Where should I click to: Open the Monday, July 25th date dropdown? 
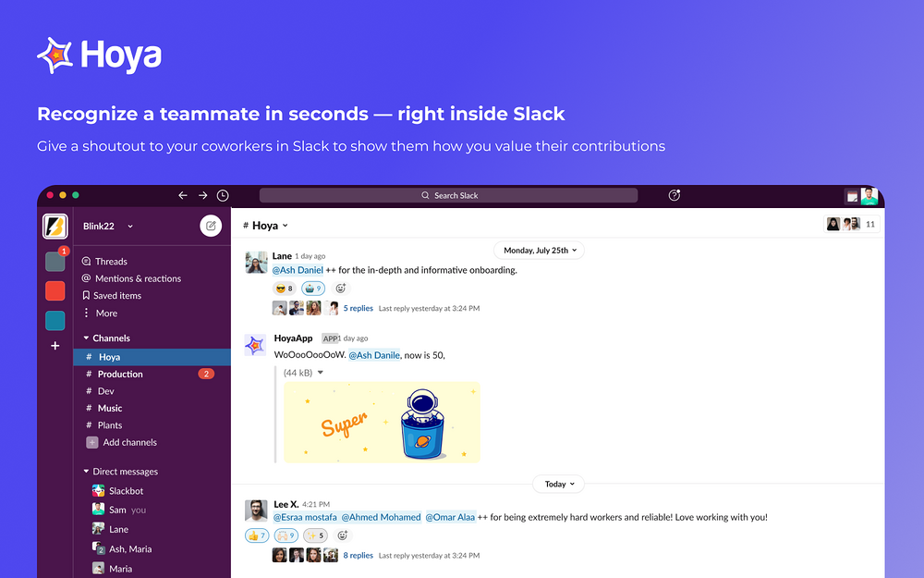point(540,250)
